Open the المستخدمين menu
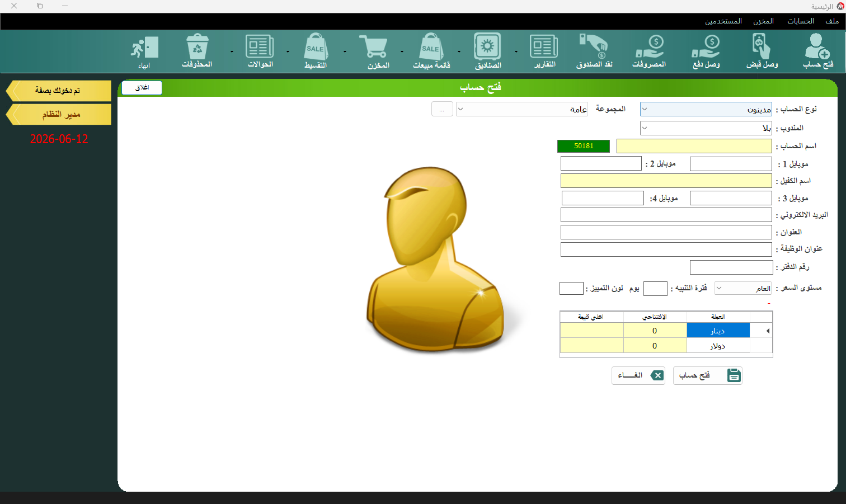846x504 pixels. point(723,21)
